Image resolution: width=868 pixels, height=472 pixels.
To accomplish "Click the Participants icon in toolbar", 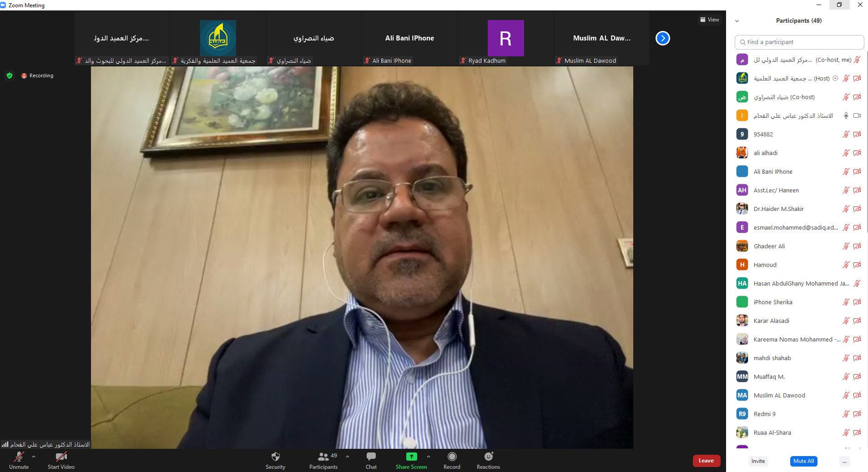I will pyautogui.click(x=323, y=457).
